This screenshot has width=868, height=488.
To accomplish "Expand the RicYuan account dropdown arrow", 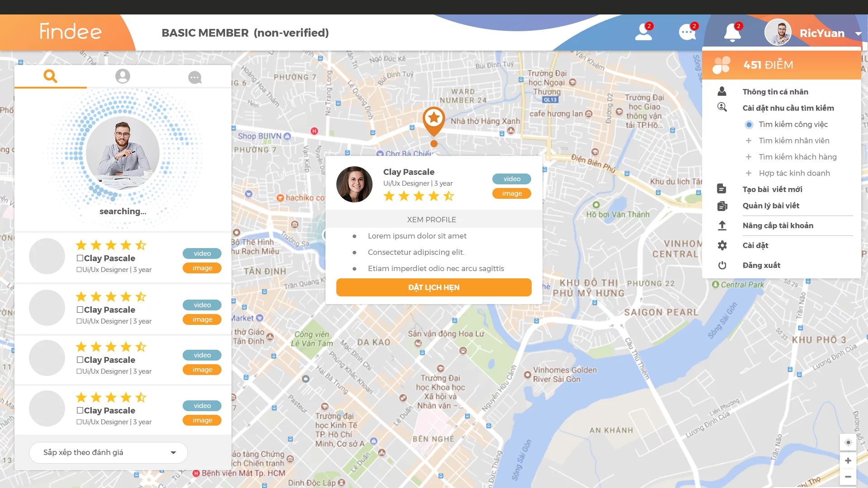I will 858,33.
